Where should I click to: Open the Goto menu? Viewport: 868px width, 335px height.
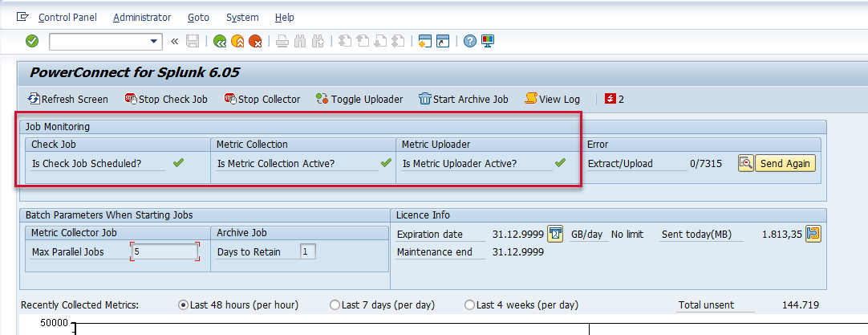tap(198, 17)
